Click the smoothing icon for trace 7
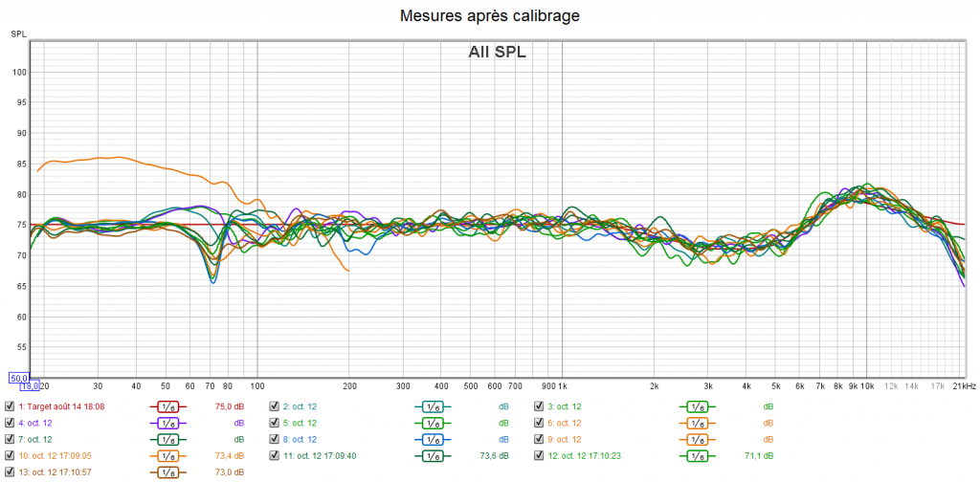This screenshot has height=482, width=980. tap(167, 439)
